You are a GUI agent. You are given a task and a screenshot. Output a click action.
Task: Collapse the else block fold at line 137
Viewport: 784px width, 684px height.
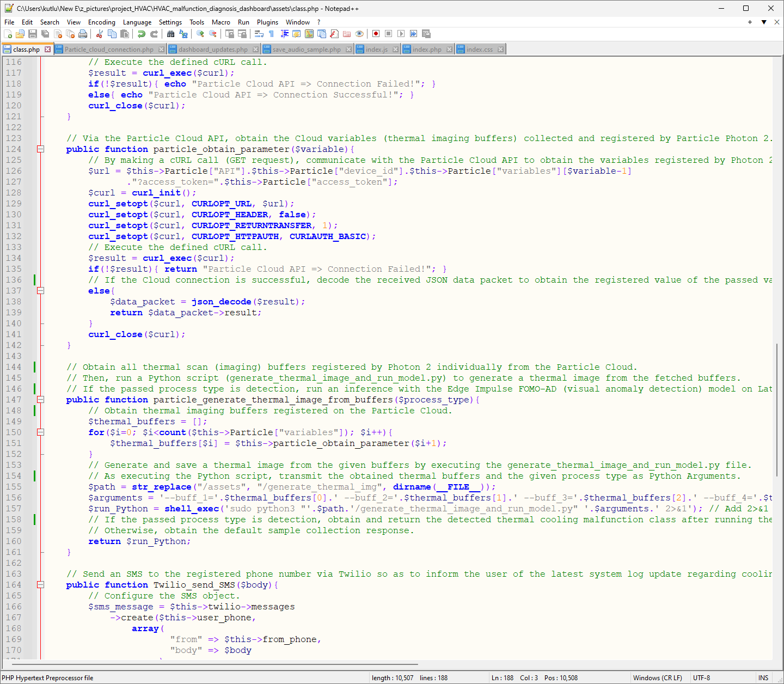(40, 291)
